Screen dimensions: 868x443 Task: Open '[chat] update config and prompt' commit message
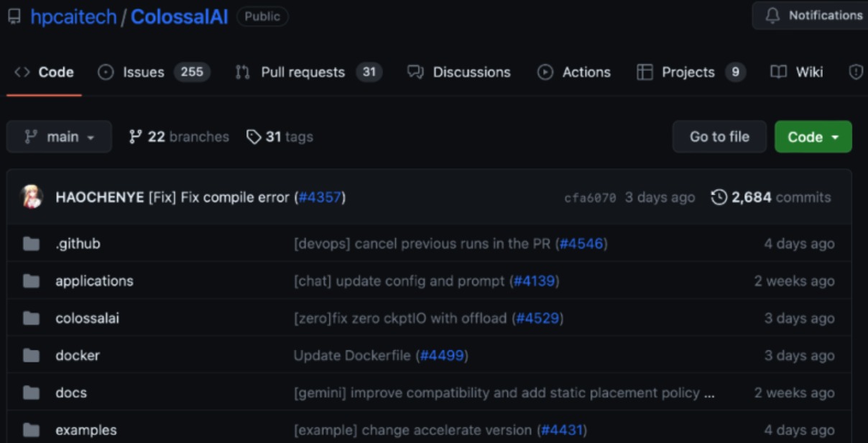[400, 281]
